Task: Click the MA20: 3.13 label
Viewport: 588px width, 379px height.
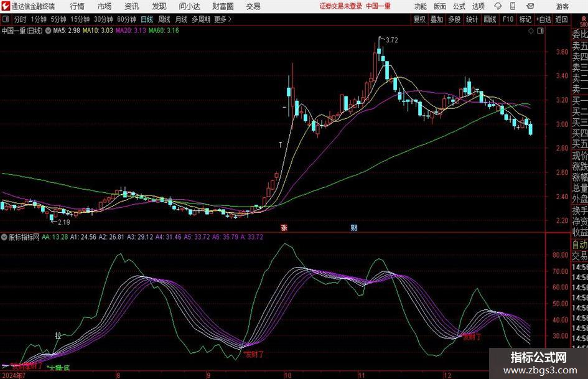Action: [x=131, y=30]
